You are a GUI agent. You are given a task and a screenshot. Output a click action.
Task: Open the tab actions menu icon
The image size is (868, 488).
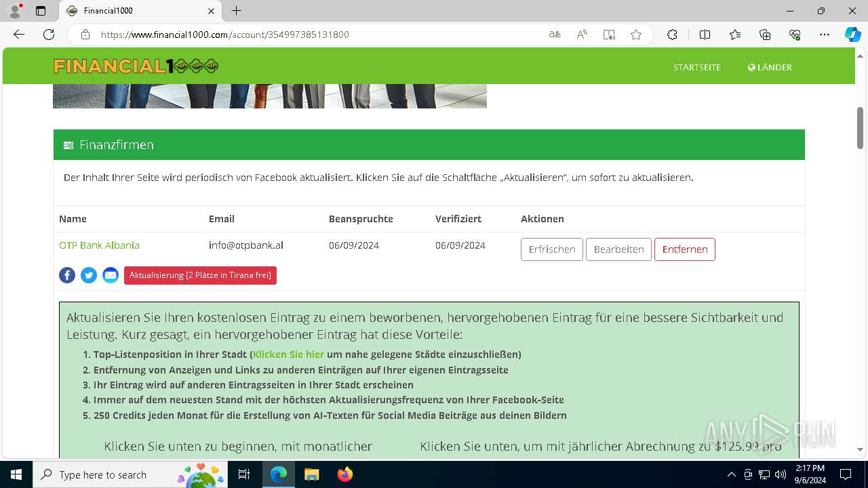click(41, 11)
